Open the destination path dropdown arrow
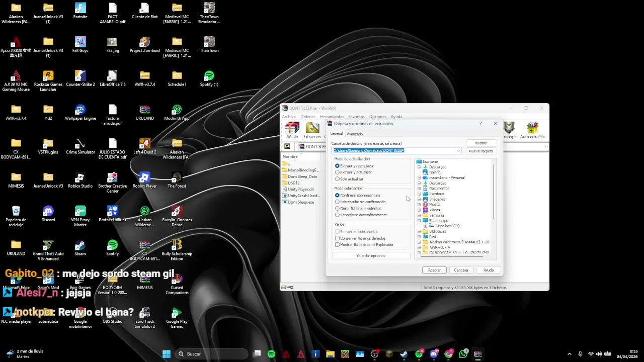This screenshot has height=362, width=644. (458, 150)
